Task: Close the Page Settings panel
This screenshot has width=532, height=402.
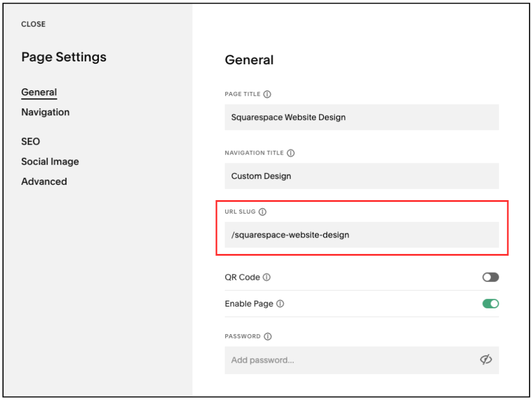Action: pyautogui.click(x=33, y=24)
